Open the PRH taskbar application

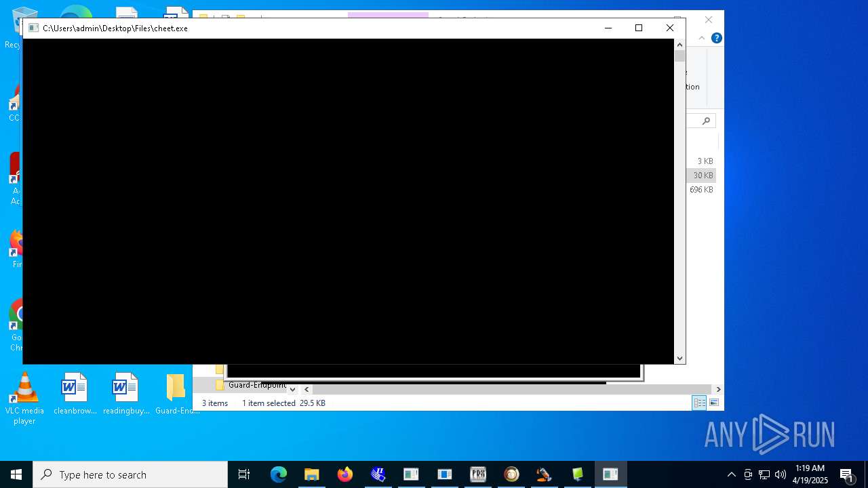[478, 474]
